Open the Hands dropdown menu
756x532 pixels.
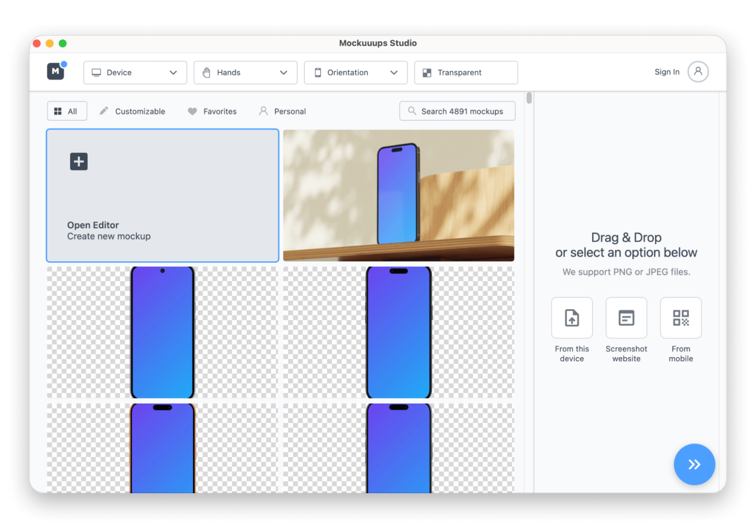click(245, 73)
